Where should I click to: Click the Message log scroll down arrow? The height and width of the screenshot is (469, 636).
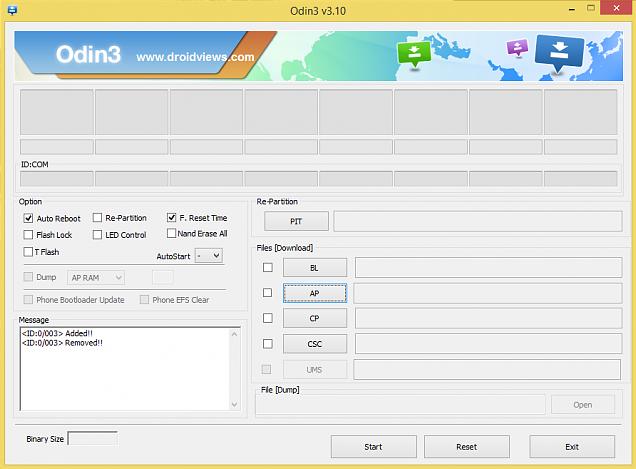234,404
